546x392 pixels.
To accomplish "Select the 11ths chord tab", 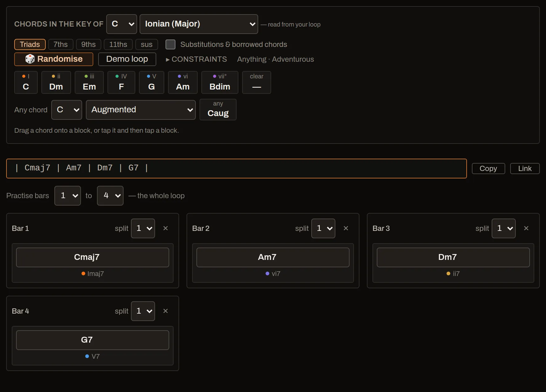I will point(118,44).
